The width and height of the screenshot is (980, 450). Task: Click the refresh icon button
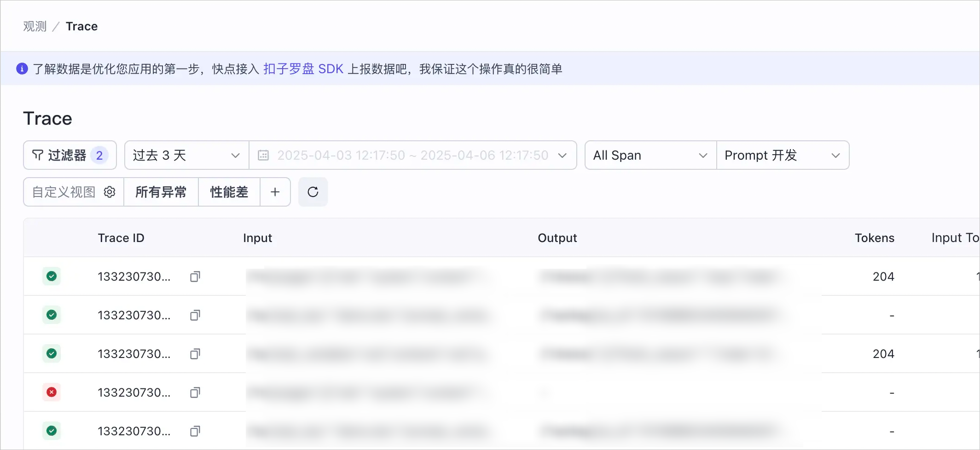coord(313,192)
